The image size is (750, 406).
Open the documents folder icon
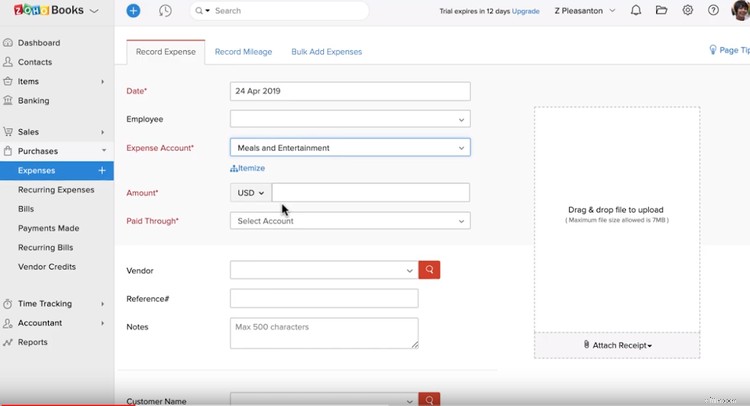661,11
